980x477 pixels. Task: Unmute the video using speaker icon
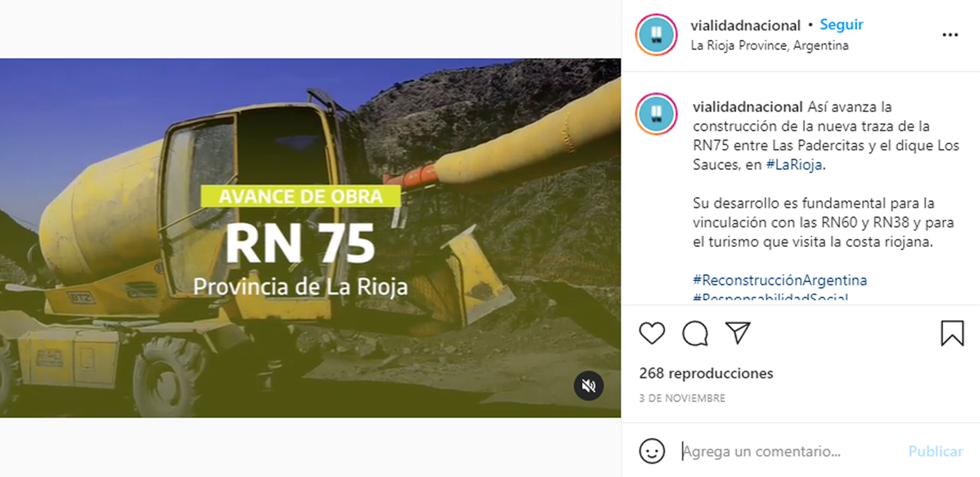pyautogui.click(x=589, y=386)
